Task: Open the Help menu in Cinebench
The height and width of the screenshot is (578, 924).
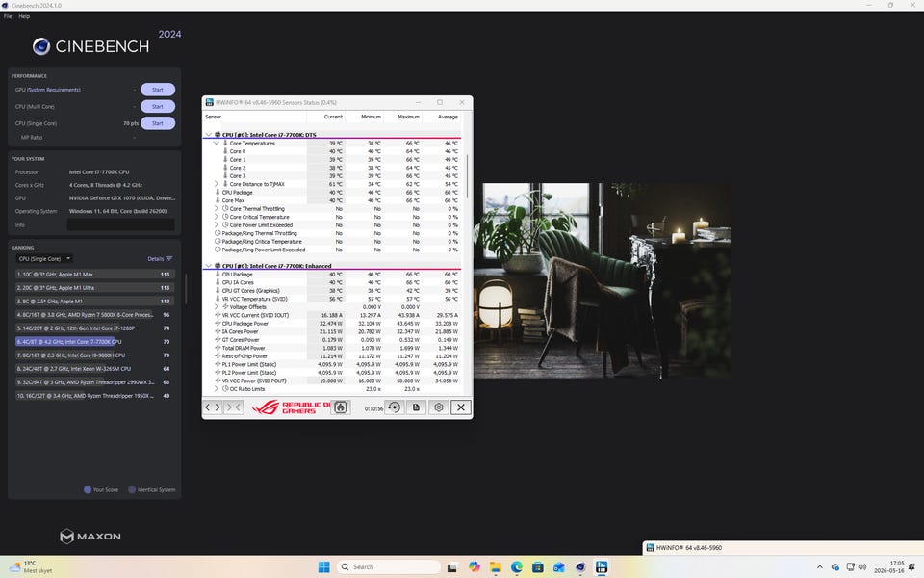Action: (x=24, y=16)
